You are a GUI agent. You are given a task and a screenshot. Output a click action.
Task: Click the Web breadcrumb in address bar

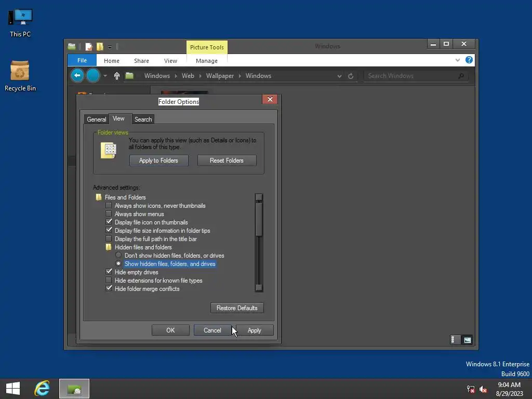pyautogui.click(x=188, y=76)
